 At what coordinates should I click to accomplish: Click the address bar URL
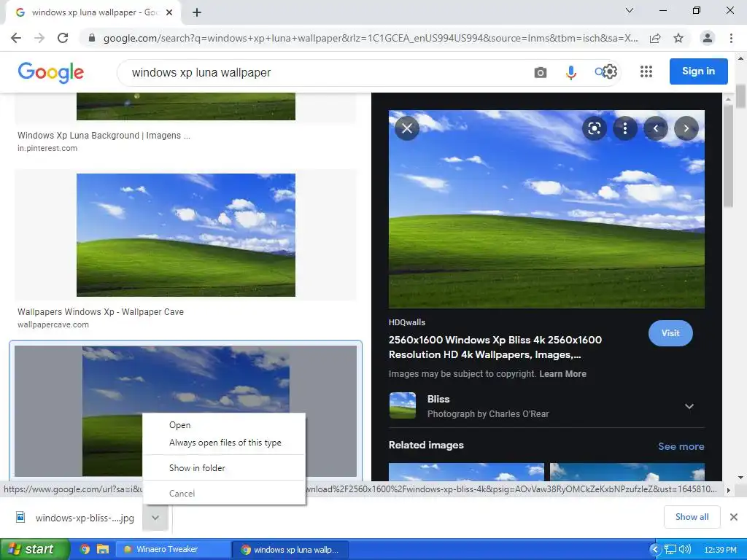tap(370, 38)
